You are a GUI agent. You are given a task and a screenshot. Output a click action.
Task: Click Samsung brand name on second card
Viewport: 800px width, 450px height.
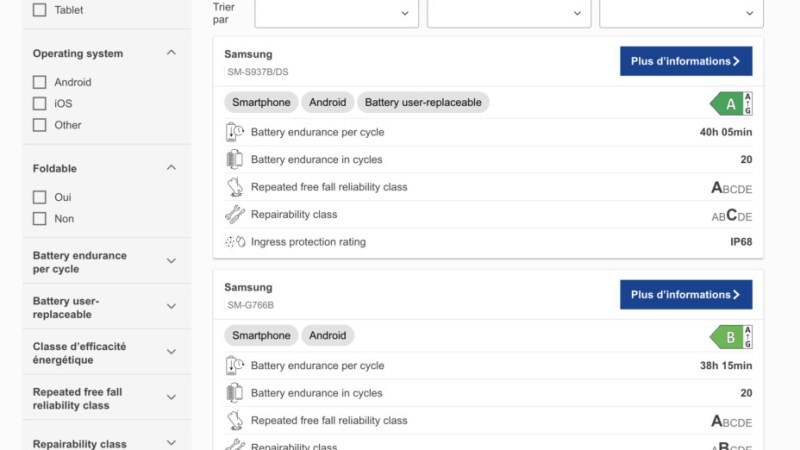pos(248,287)
